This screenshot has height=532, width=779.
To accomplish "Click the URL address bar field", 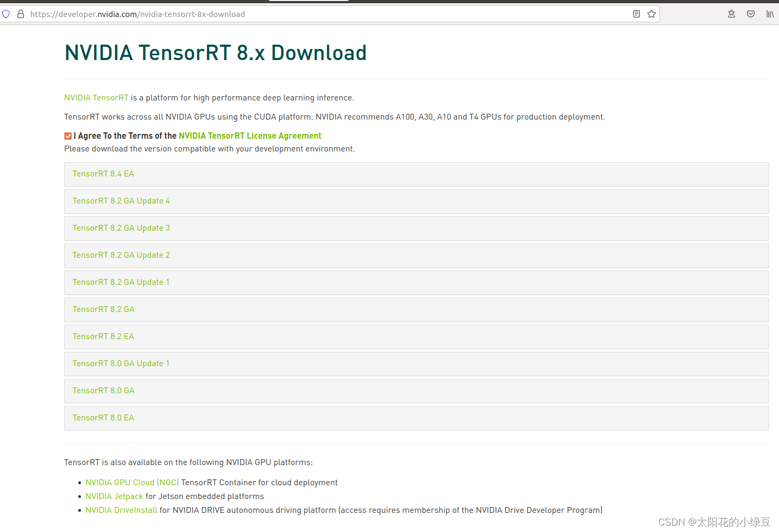I will point(329,14).
